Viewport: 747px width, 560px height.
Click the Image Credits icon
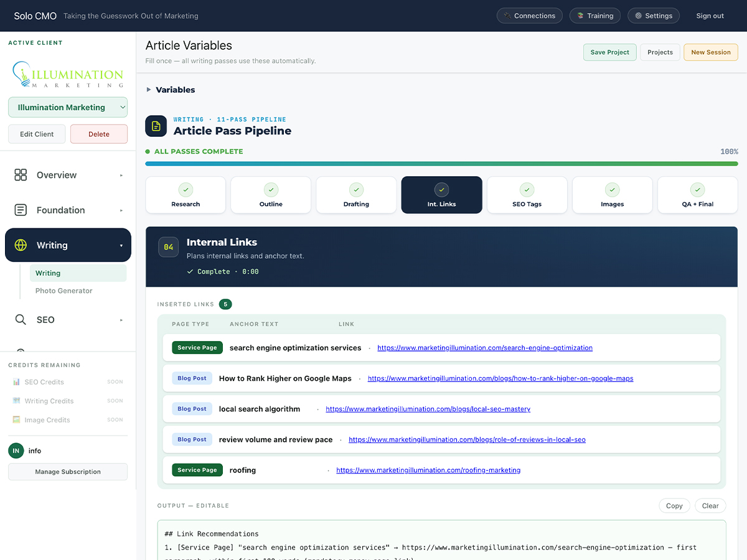pos(16,420)
